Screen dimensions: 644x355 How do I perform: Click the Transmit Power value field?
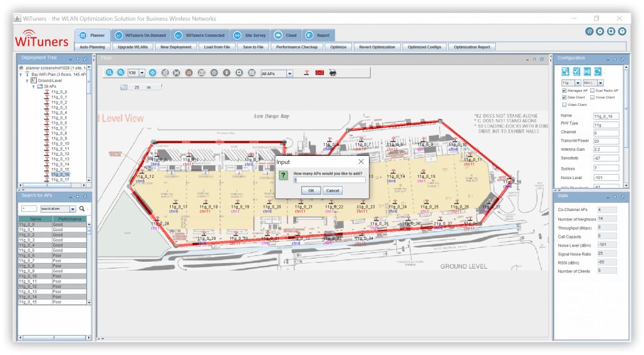(606, 141)
